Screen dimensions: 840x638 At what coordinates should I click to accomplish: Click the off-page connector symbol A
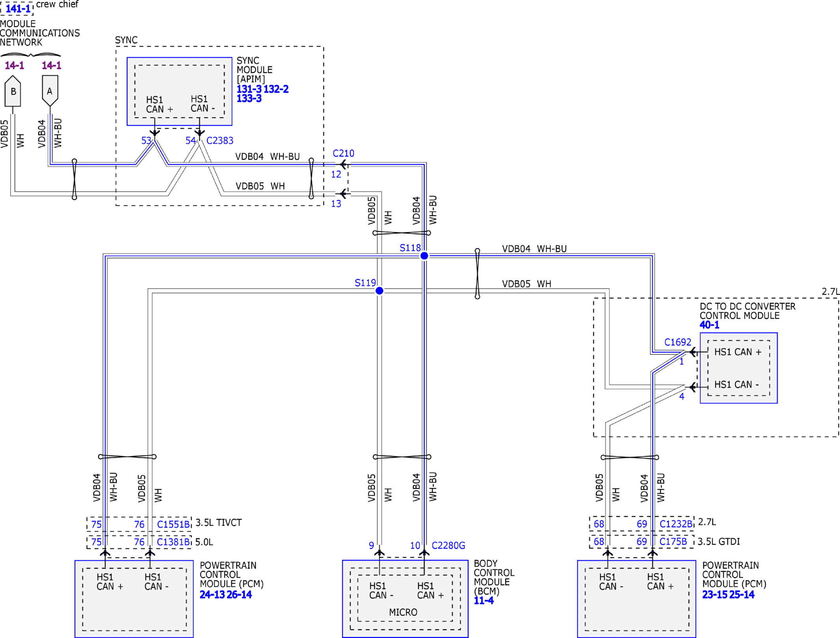[50, 91]
